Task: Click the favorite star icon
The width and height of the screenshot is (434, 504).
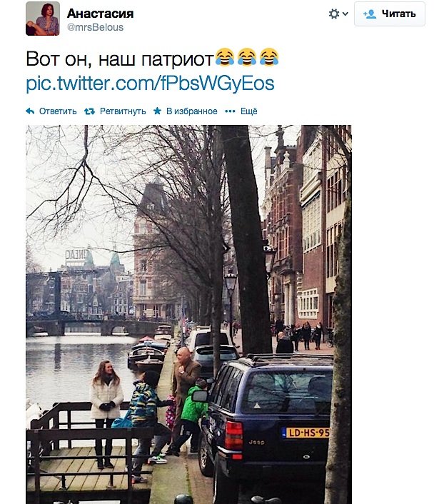Action: [x=157, y=111]
